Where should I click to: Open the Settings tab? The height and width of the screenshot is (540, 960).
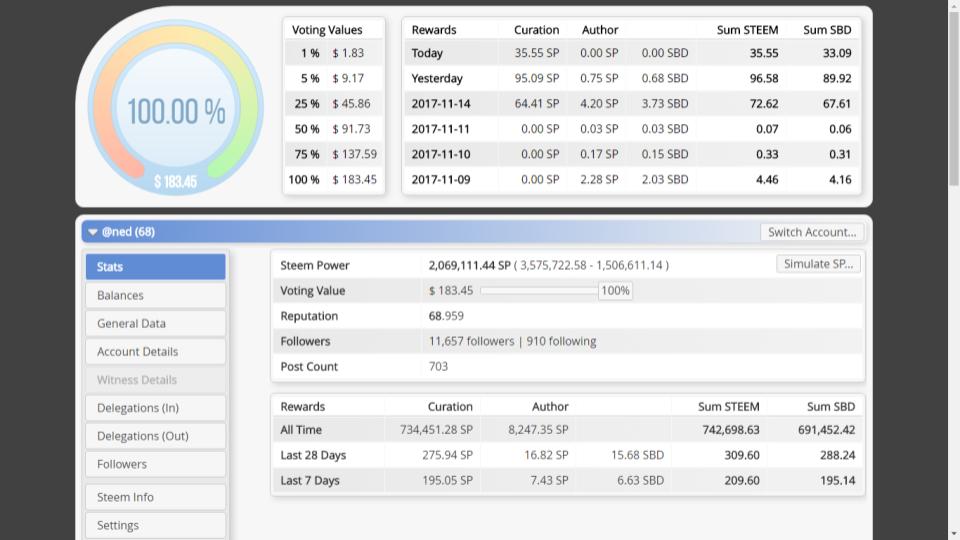click(x=156, y=525)
